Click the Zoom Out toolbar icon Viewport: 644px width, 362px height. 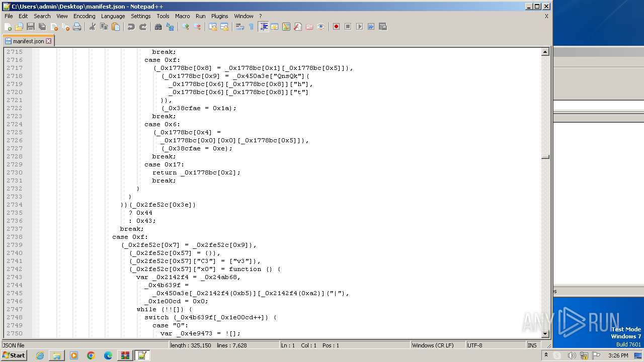point(197,27)
